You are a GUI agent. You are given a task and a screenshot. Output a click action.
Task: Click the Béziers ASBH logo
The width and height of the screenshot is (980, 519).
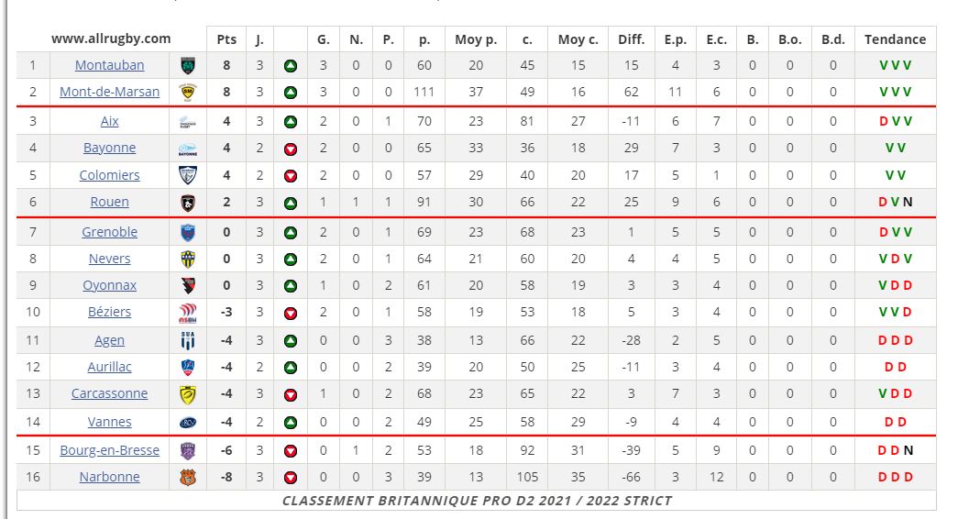pos(188,313)
